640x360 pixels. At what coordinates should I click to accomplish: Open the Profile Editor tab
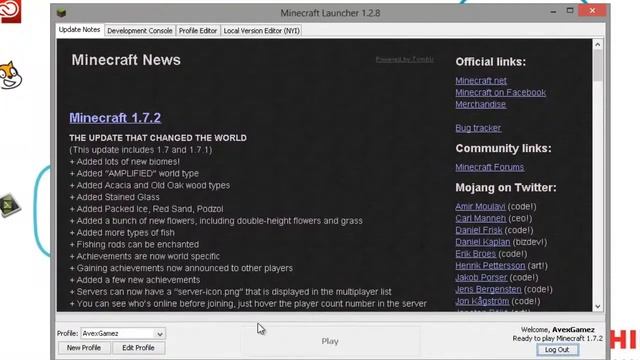pos(198,31)
